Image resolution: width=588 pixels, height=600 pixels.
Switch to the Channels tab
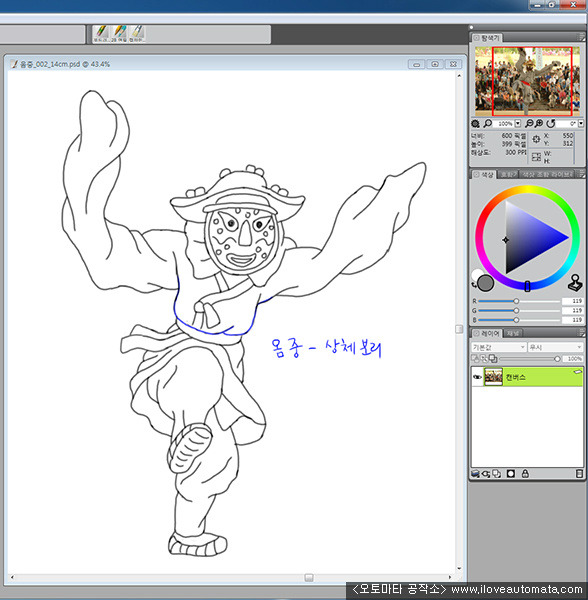pos(513,334)
